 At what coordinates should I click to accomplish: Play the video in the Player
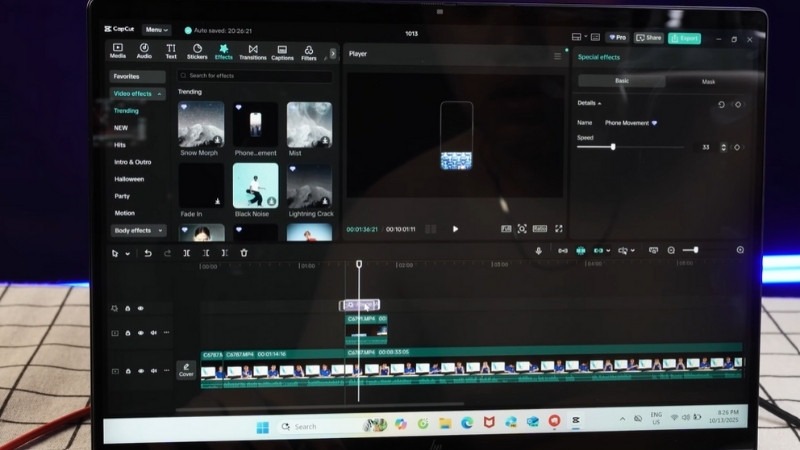pos(455,229)
